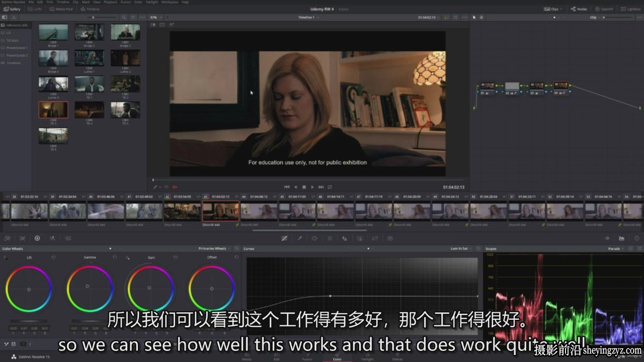The height and width of the screenshot is (362, 644).
Task: Select the Gain white point picker
Action: 127,257
